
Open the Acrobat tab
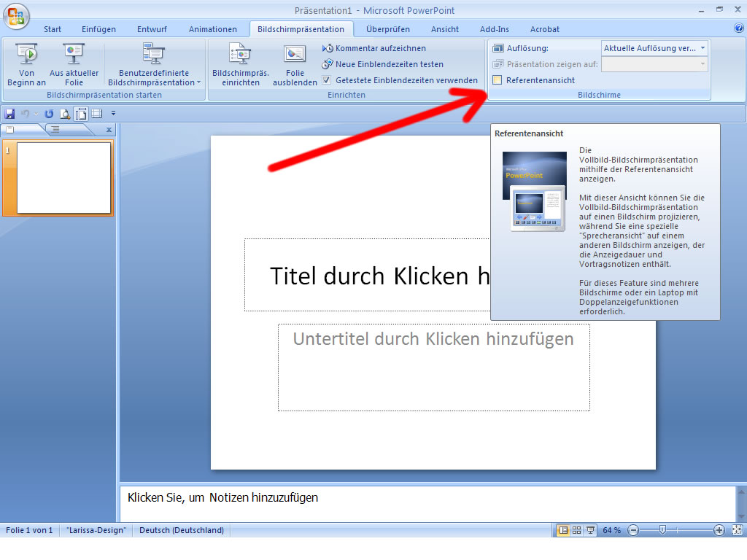pyautogui.click(x=544, y=29)
